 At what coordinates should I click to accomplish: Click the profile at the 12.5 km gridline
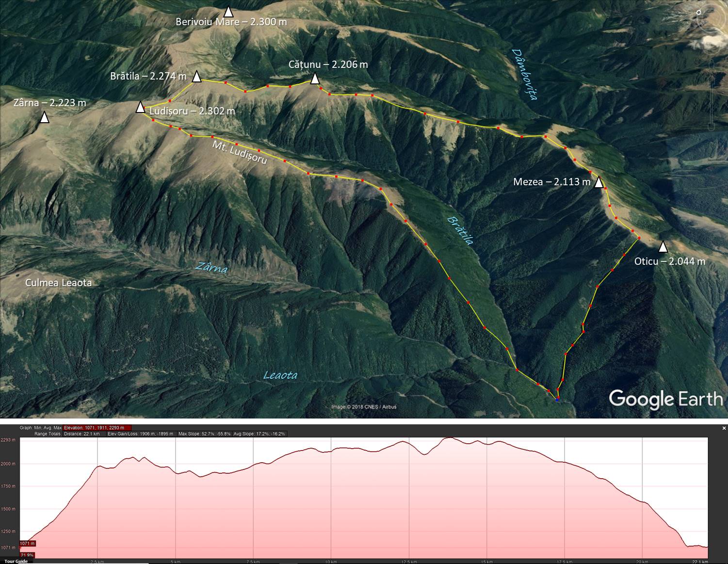pos(409,442)
